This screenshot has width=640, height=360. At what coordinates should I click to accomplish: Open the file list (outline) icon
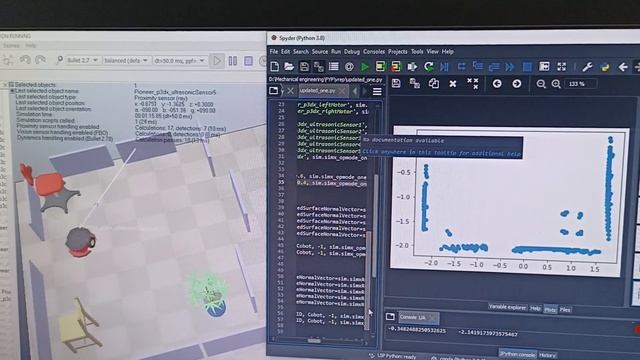[x=334, y=67]
